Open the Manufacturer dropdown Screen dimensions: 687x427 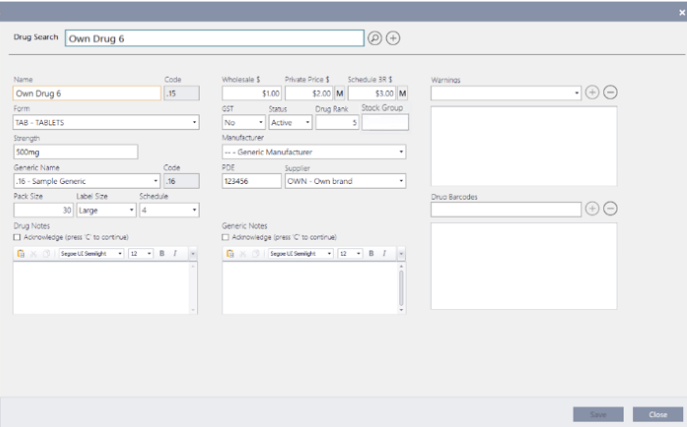click(314, 152)
